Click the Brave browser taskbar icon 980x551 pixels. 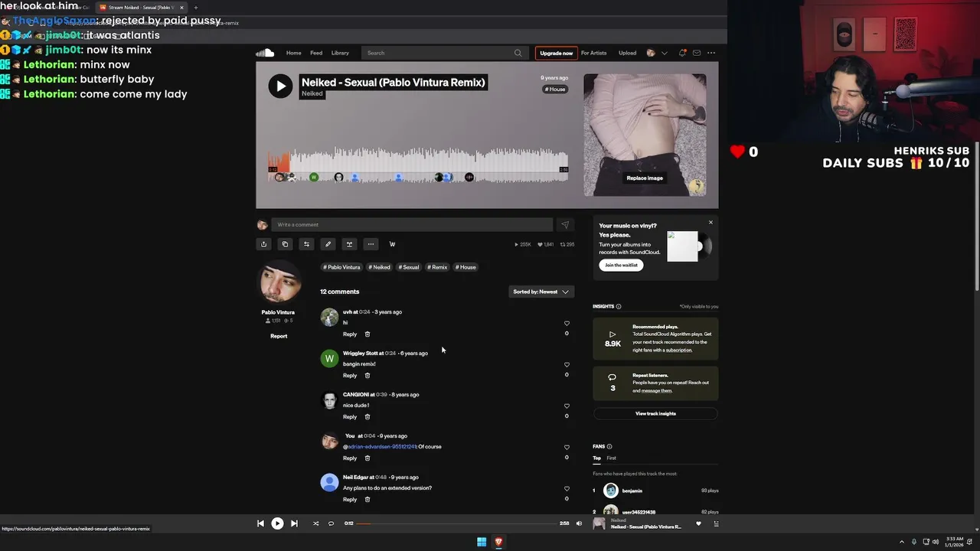tap(498, 542)
